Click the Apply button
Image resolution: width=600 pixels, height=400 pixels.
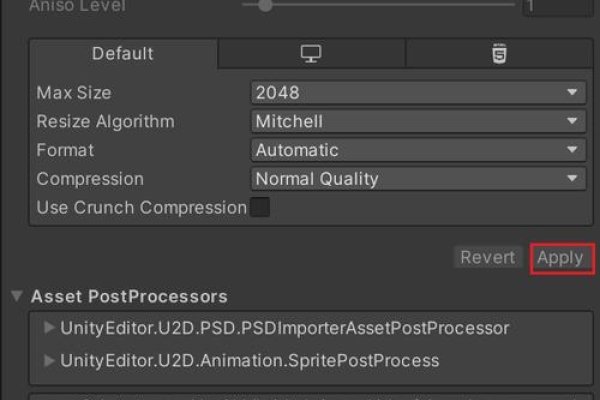pos(559,258)
